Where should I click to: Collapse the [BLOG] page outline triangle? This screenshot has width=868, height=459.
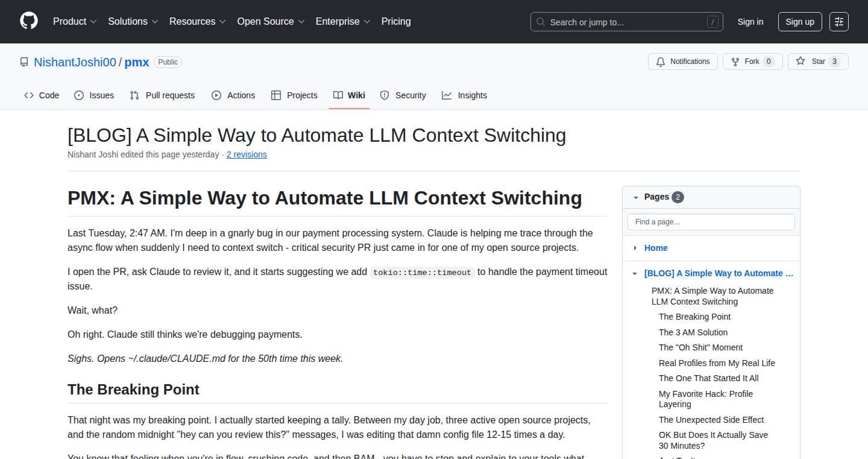coord(635,273)
